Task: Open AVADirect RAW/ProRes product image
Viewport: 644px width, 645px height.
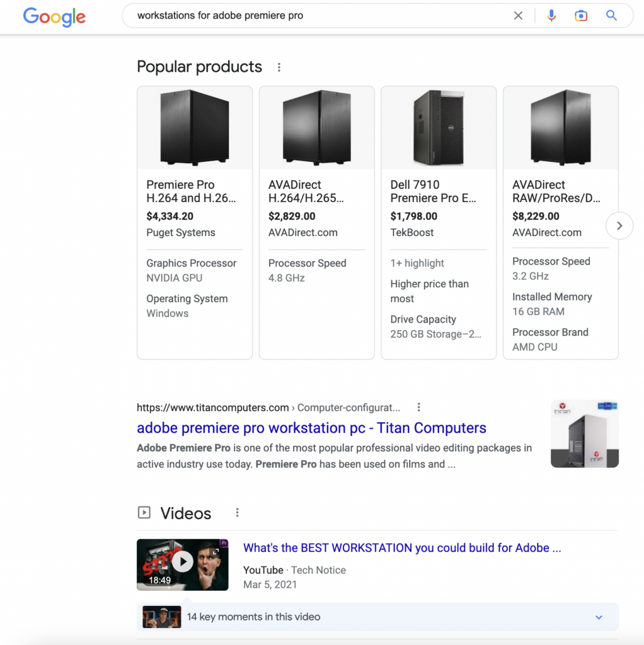Action: point(560,127)
